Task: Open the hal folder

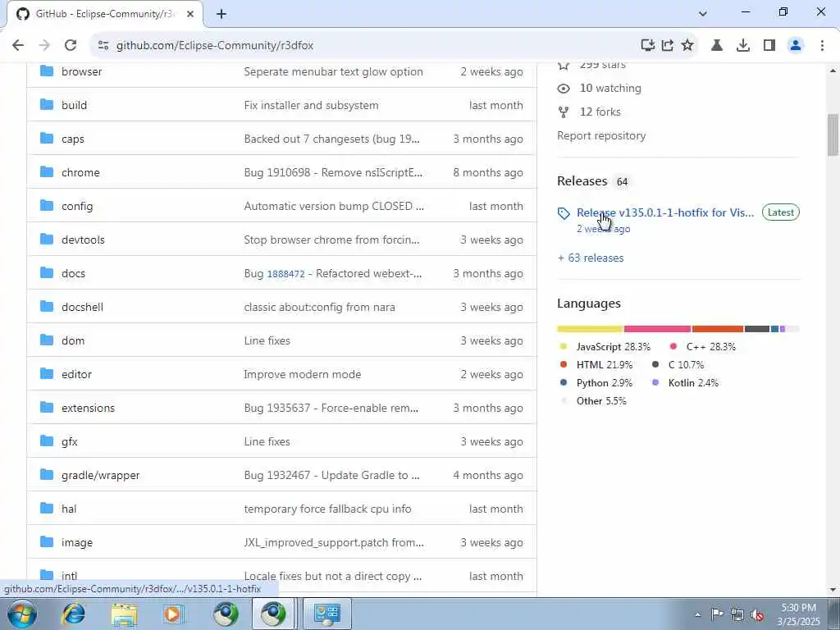Action: coord(69,509)
